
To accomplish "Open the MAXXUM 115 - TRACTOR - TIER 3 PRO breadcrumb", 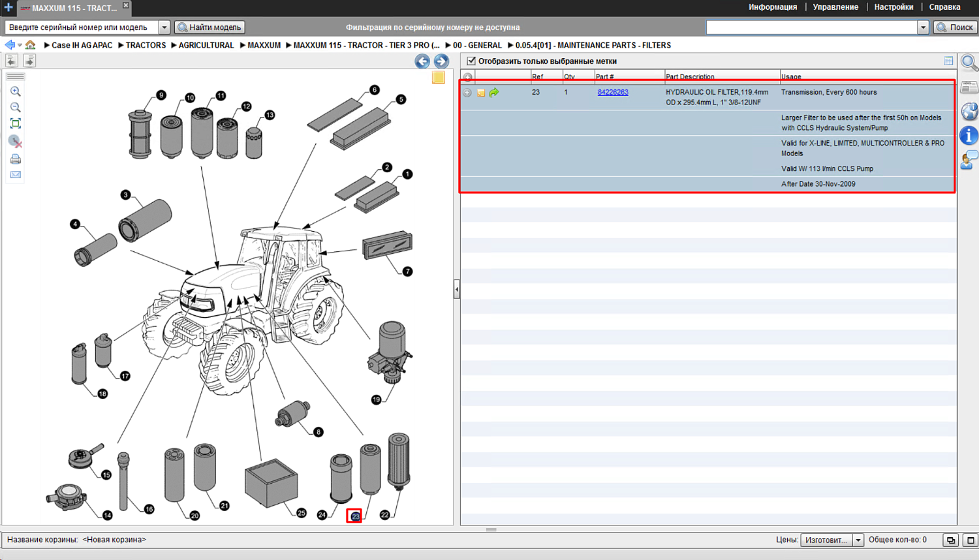I will pyautogui.click(x=366, y=45).
